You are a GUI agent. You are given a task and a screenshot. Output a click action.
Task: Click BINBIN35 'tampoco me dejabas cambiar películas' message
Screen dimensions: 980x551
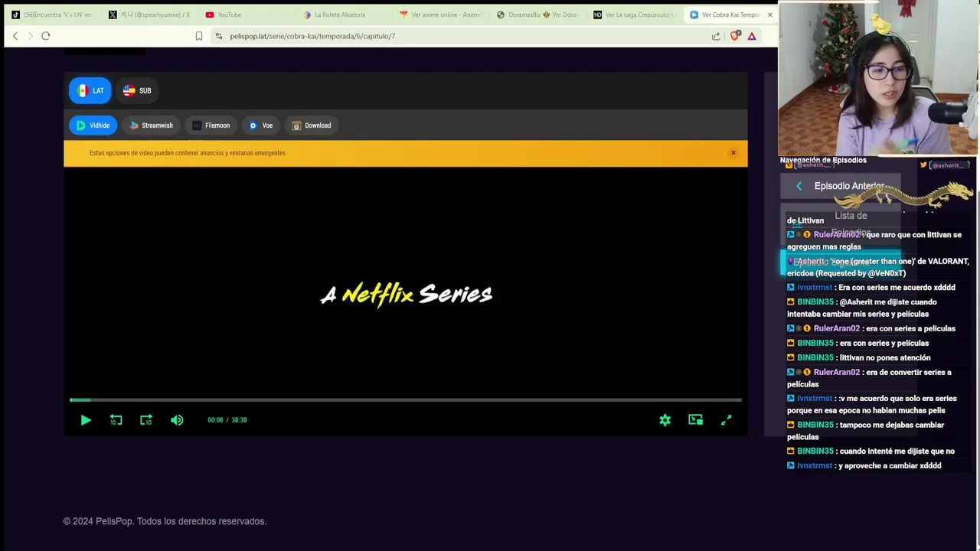click(866, 431)
